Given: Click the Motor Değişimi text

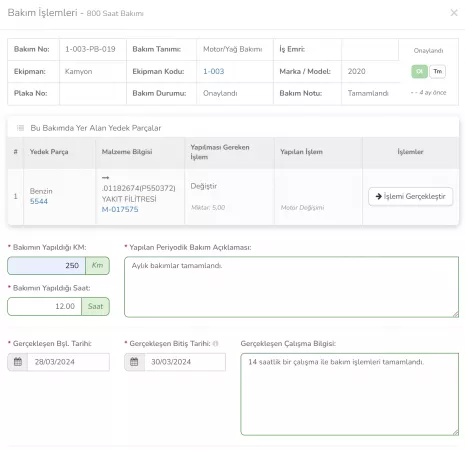Looking at the screenshot, I should [302, 208].
